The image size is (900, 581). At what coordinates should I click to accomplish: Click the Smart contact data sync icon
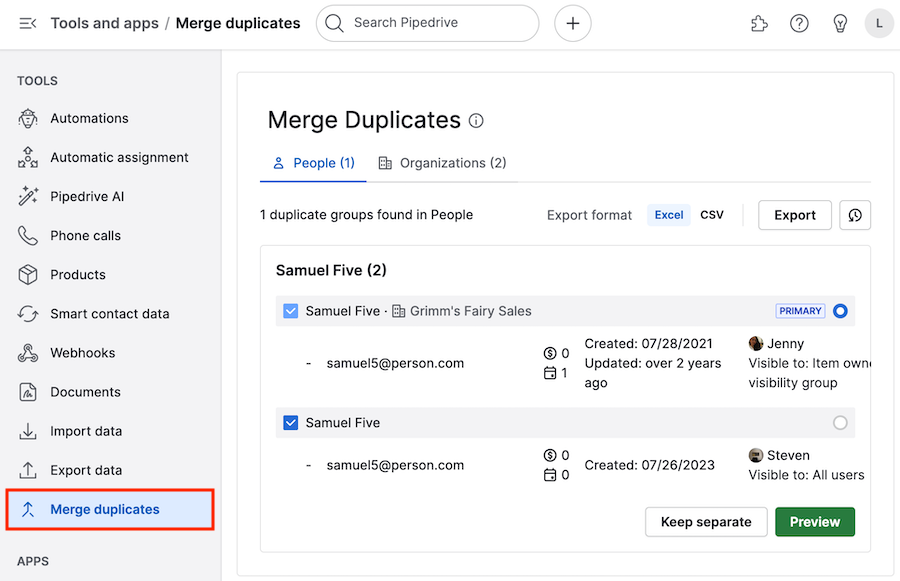coord(28,313)
